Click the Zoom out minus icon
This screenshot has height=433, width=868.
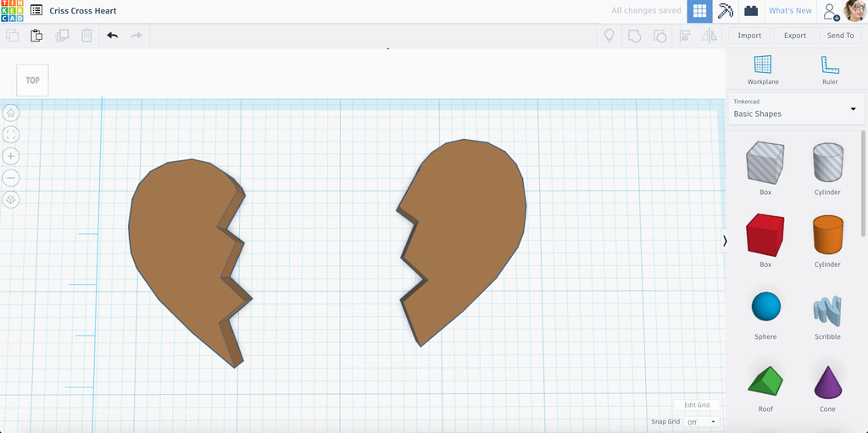(11, 178)
